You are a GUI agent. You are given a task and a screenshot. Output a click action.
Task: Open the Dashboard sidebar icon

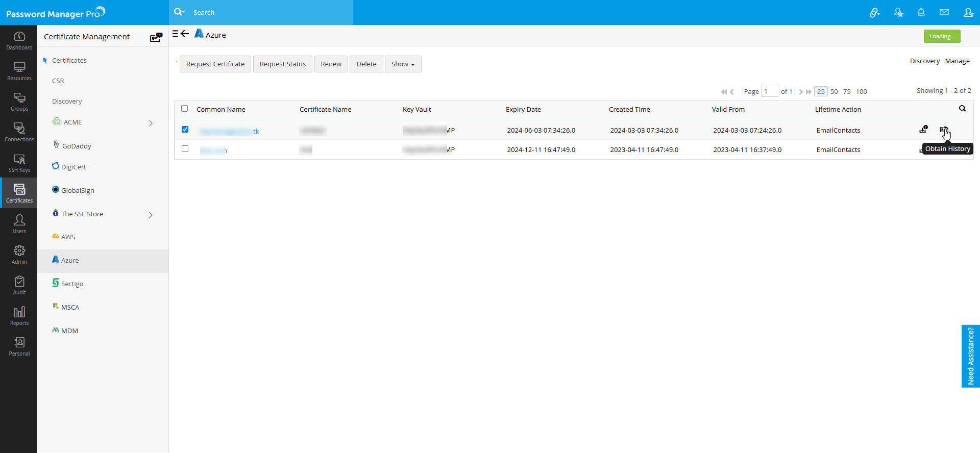coord(19,40)
